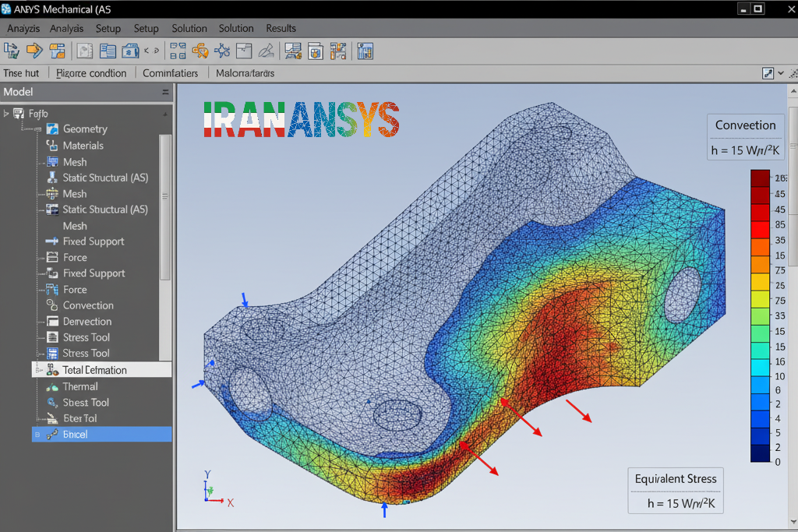
Task: Click the Model panel title
Action: 19,92
